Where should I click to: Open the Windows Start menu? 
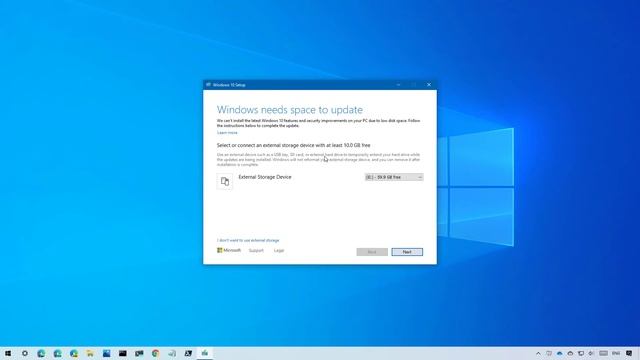click(8, 353)
